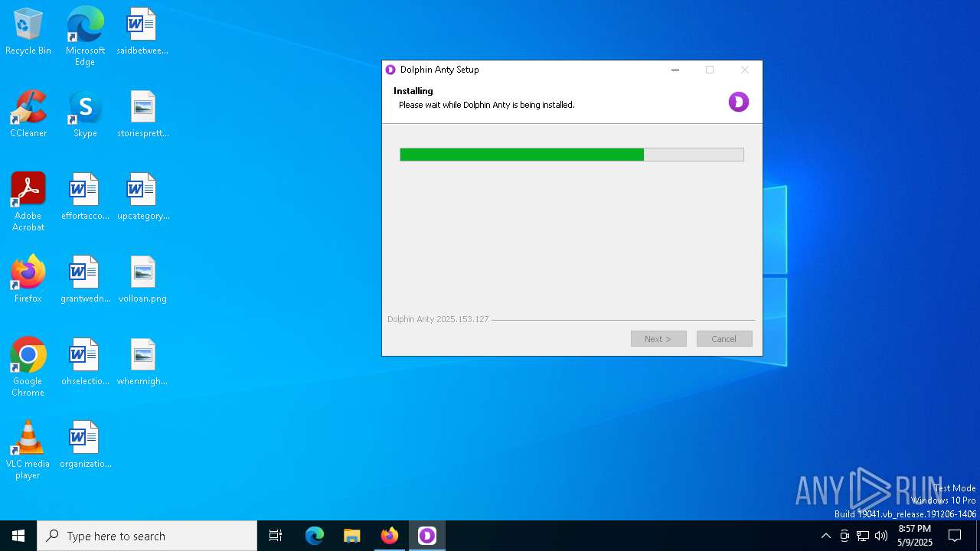Open the taskbar clock and date
980x551 pixels.
point(915,536)
